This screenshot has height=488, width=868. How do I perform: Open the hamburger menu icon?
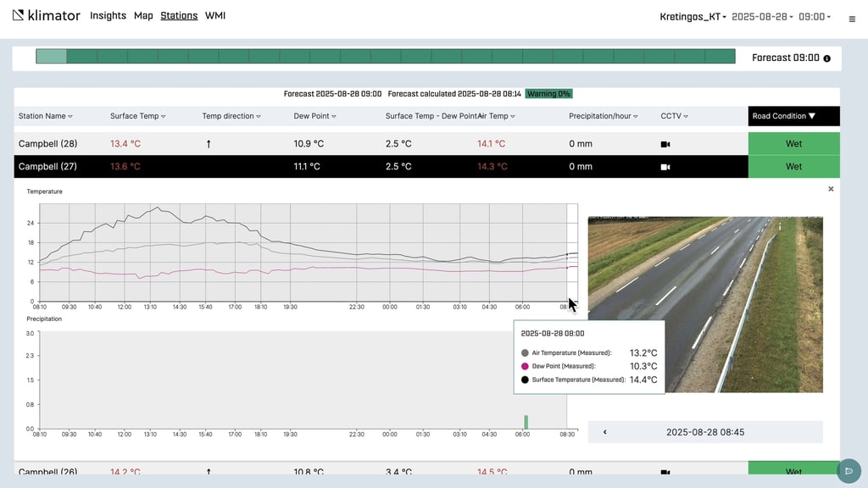[852, 19]
